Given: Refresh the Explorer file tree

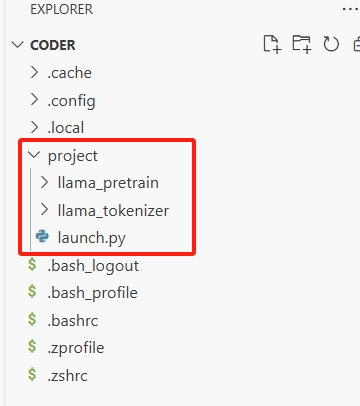Looking at the screenshot, I should coord(331,44).
